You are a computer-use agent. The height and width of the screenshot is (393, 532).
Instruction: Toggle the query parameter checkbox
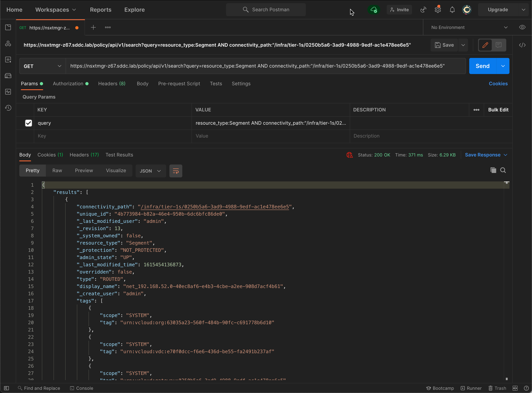[x=29, y=123]
